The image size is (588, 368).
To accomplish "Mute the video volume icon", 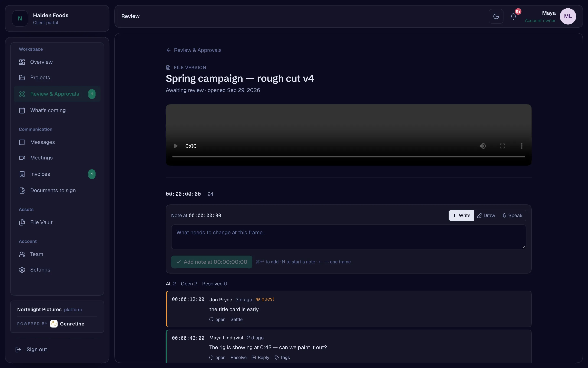I will pos(483,146).
